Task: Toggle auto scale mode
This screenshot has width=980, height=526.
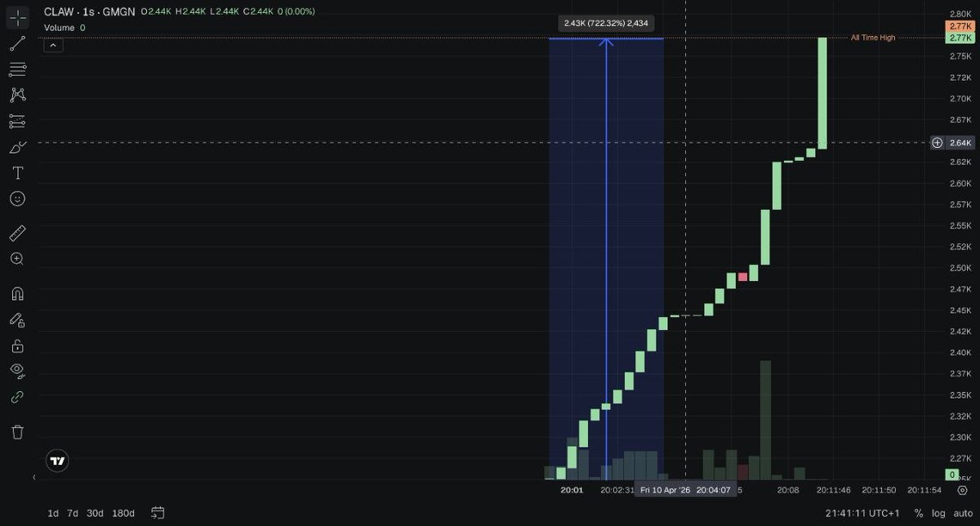Action: 964,513
